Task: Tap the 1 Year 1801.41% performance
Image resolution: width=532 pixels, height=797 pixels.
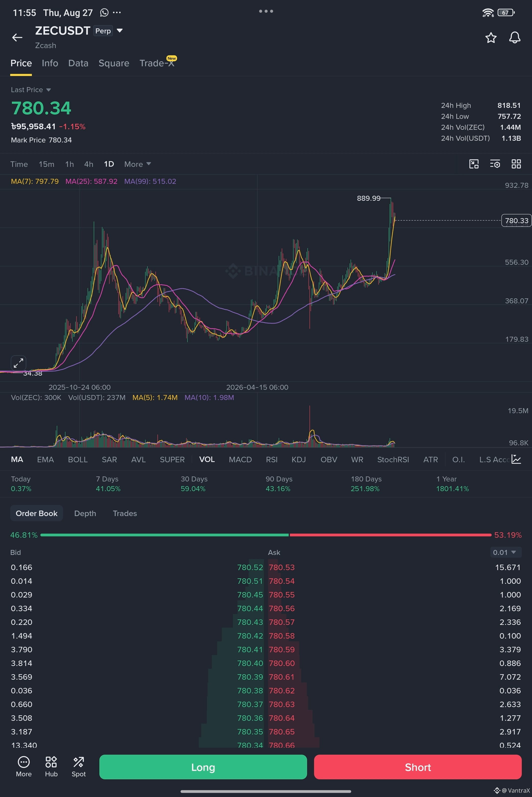Action: click(x=452, y=484)
